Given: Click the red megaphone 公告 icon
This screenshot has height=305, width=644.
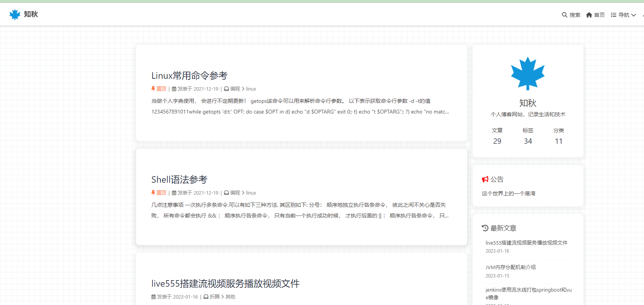Looking at the screenshot, I should pos(485,179).
